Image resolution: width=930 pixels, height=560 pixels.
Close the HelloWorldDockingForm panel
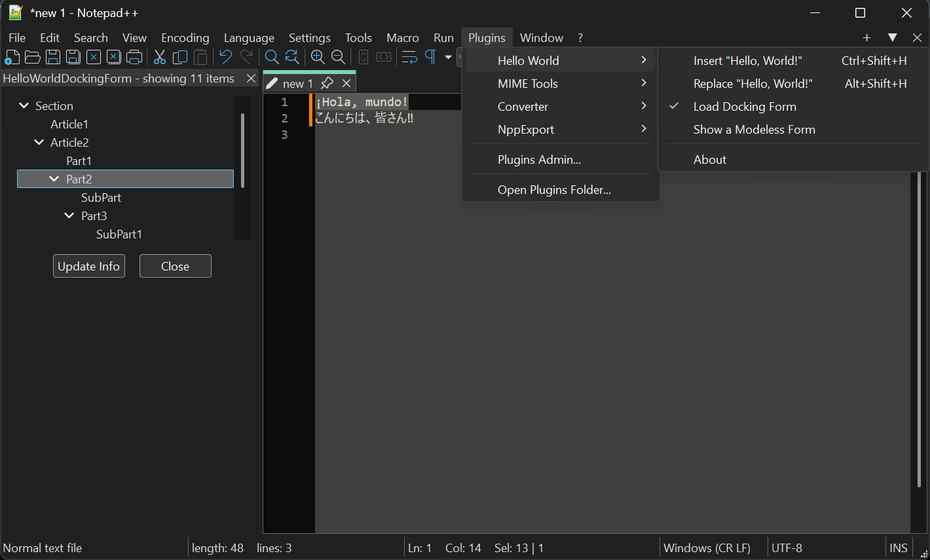(x=251, y=79)
